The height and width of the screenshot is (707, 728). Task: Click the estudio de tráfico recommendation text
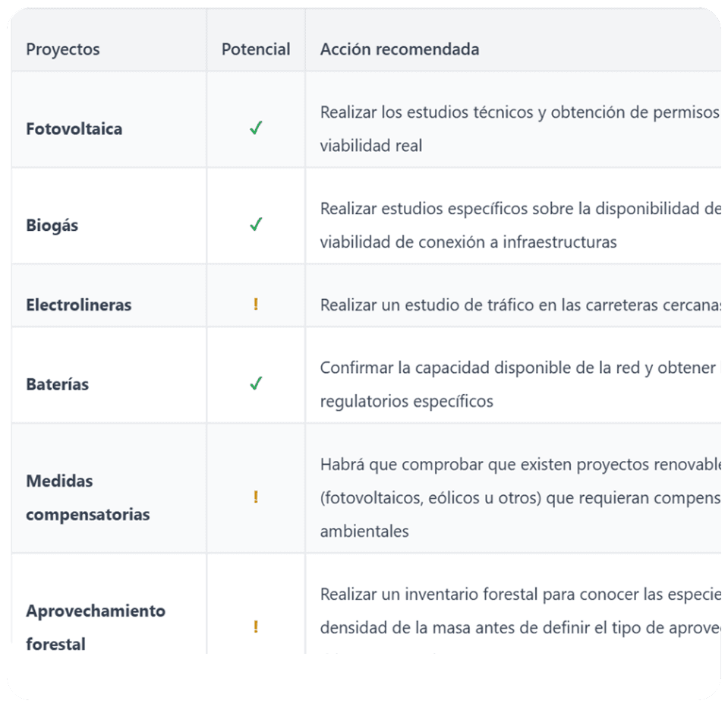520,305
